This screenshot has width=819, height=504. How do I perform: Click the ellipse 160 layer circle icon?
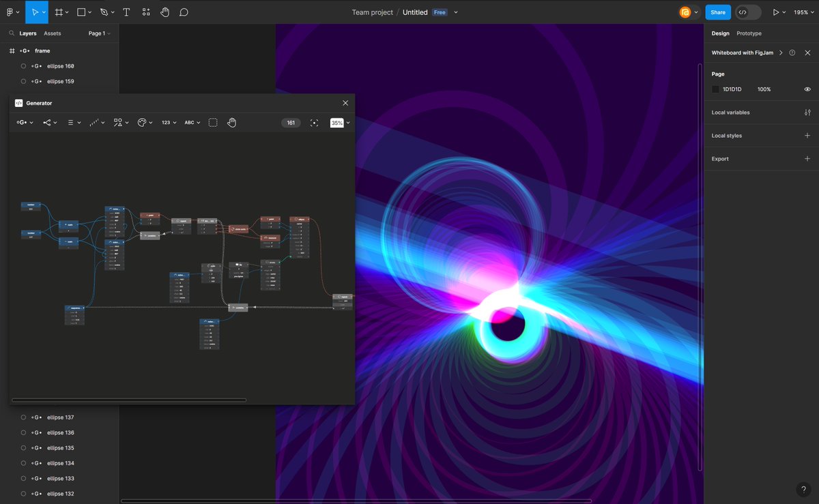coord(23,66)
